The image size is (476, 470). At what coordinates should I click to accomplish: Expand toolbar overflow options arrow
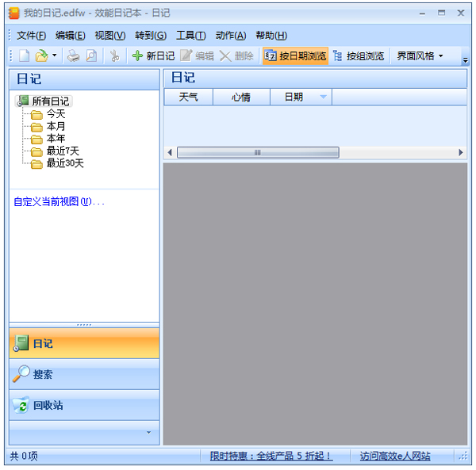coord(465,60)
